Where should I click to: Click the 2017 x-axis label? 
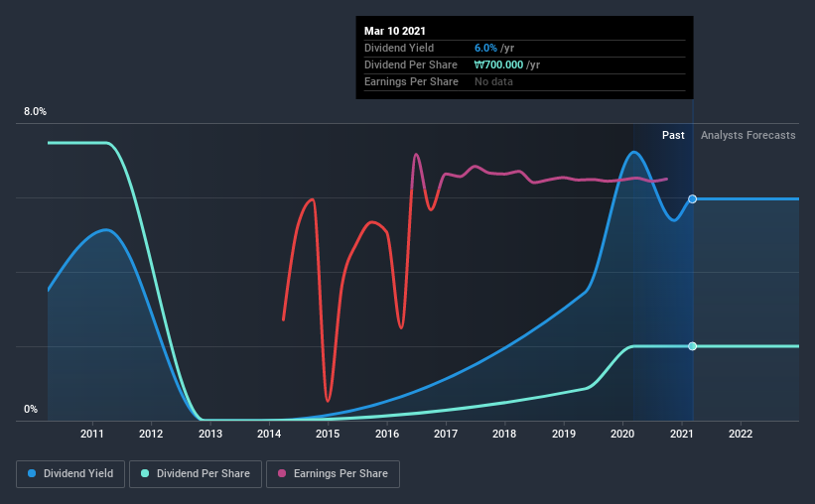pos(446,434)
